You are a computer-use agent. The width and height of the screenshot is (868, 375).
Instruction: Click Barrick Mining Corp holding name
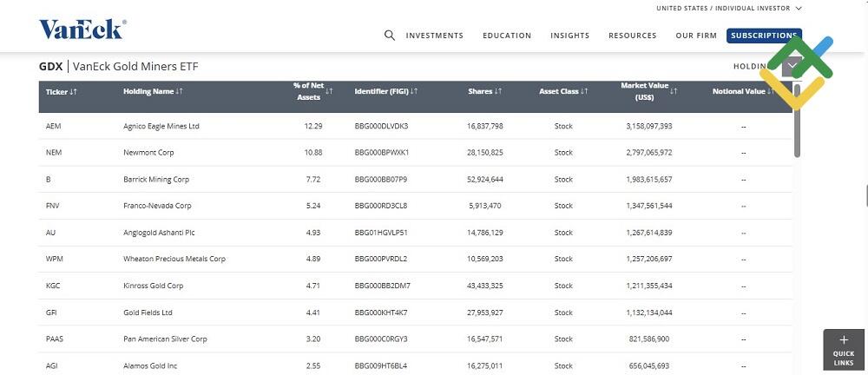pyautogui.click(x=156, y=180)
